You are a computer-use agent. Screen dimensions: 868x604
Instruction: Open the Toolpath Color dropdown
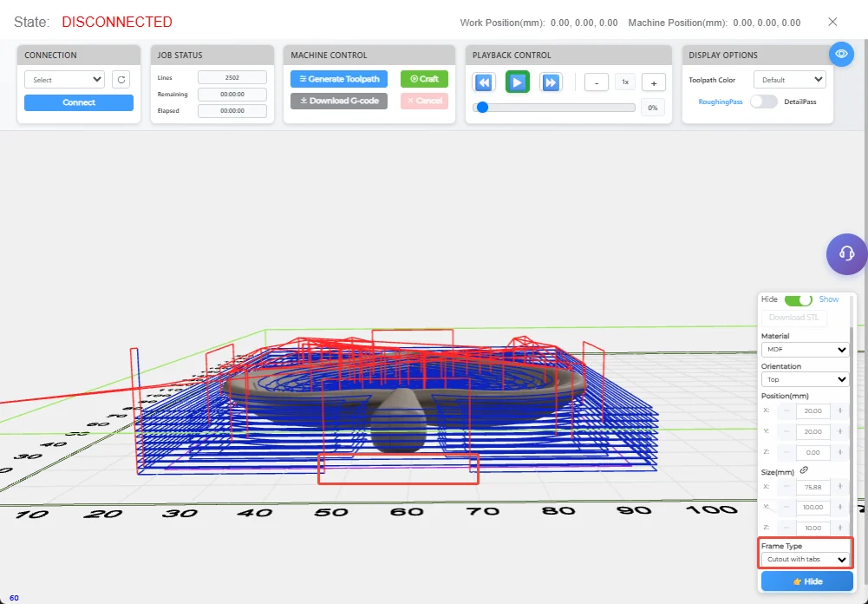tap(789, 79)
